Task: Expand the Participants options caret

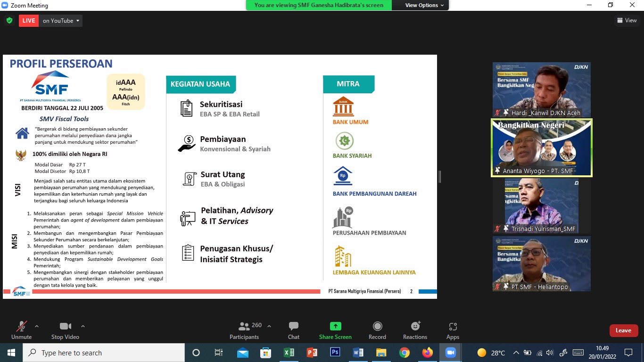Action: click(x=269, y=326)
